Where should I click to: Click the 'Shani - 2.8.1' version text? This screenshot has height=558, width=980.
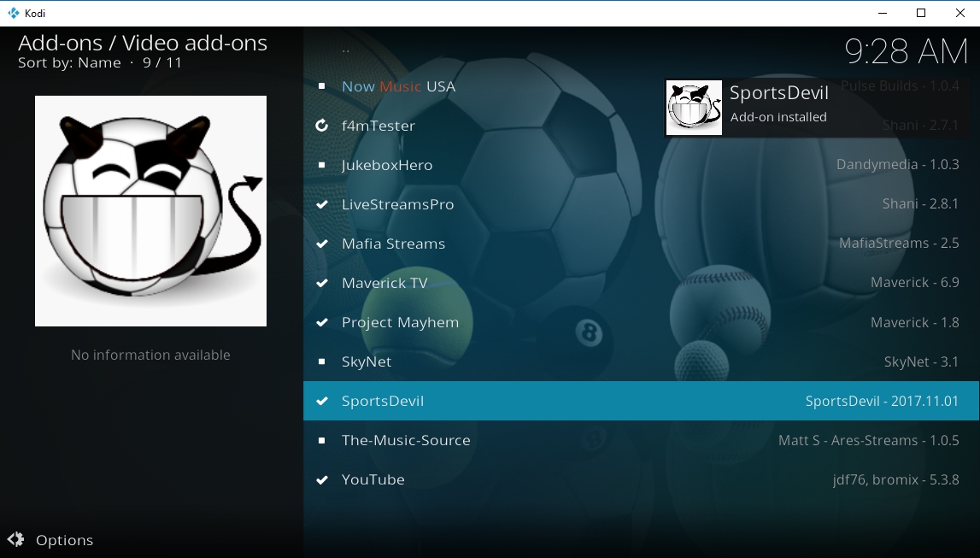click(x=921, y=204)
